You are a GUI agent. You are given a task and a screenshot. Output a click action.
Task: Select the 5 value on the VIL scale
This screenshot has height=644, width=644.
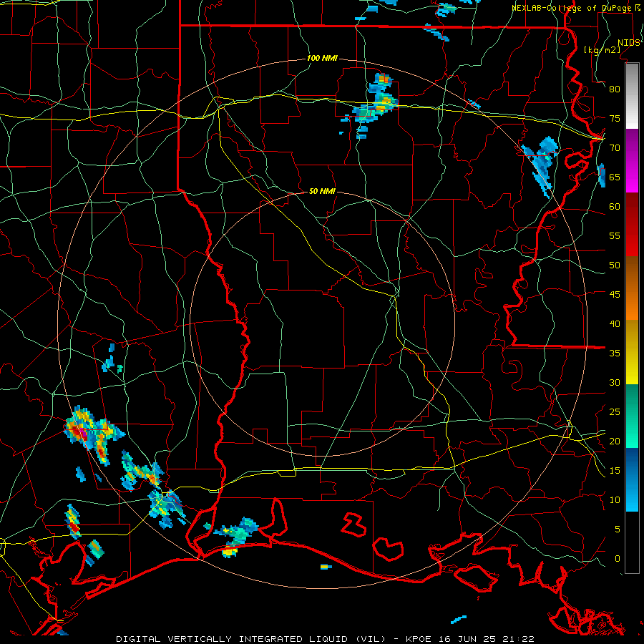[x=618, y=530]
